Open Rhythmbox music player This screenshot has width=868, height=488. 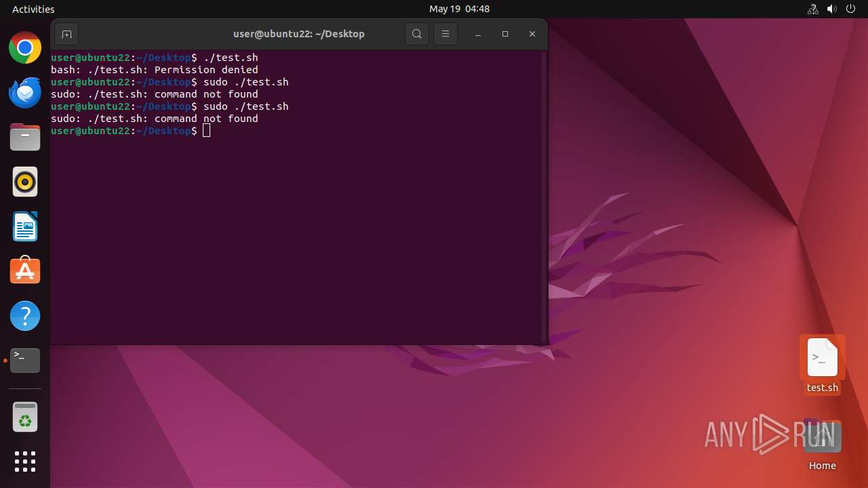point(25,182)
